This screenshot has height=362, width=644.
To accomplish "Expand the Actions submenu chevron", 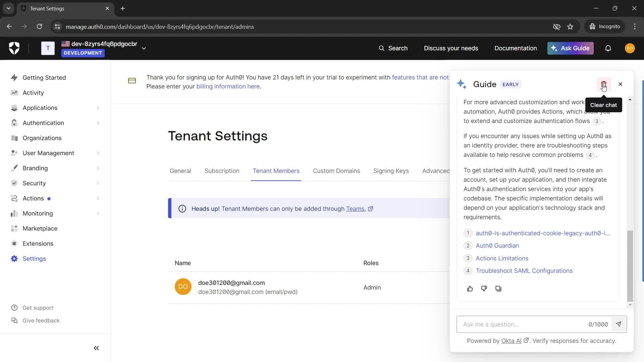I will pos(98,198).
